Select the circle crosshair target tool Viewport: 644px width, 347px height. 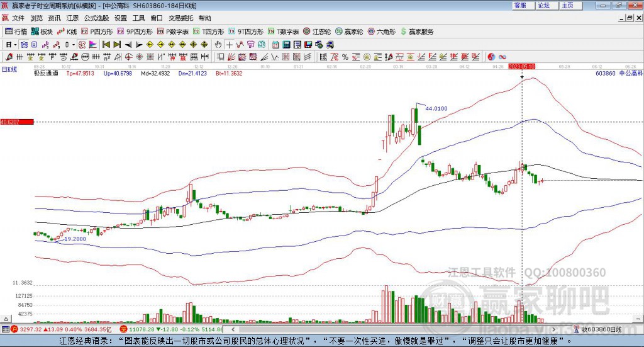click(128, 57)
